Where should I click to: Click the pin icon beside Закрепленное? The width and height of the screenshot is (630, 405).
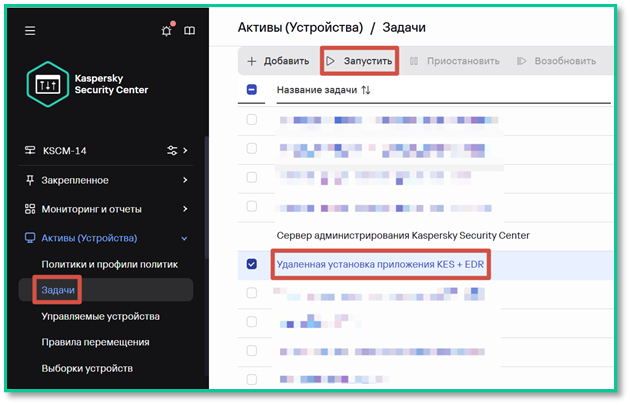(30, 180)
